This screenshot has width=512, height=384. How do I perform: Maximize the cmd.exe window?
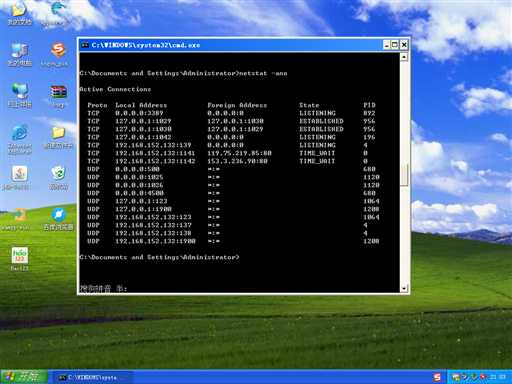coord(395,45)
